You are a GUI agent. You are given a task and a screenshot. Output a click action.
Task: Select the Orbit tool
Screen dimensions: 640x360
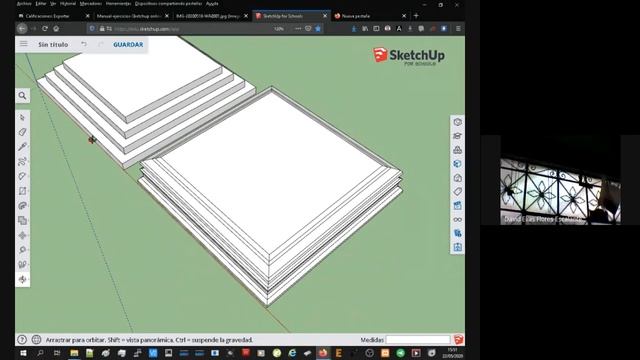(x=22, y=279)
